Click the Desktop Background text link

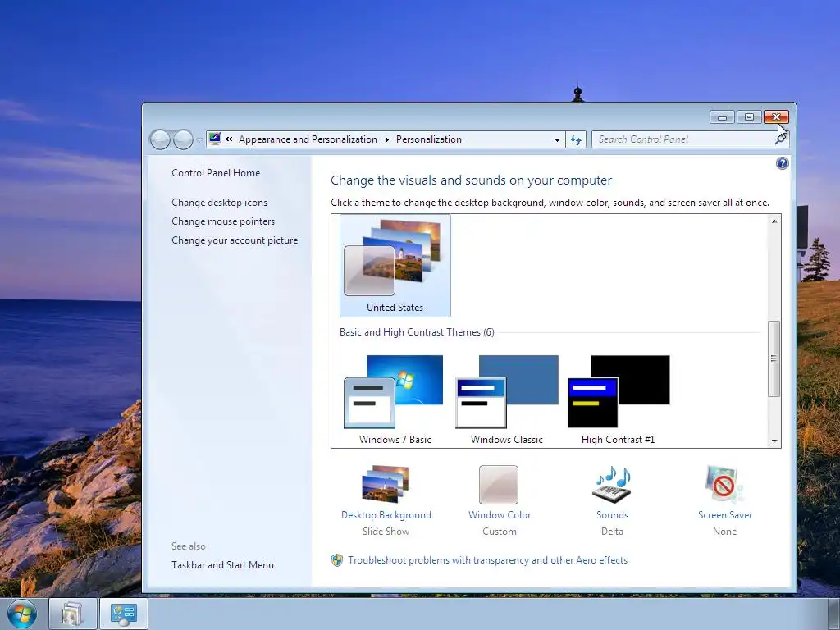click(x=386, y=515)
